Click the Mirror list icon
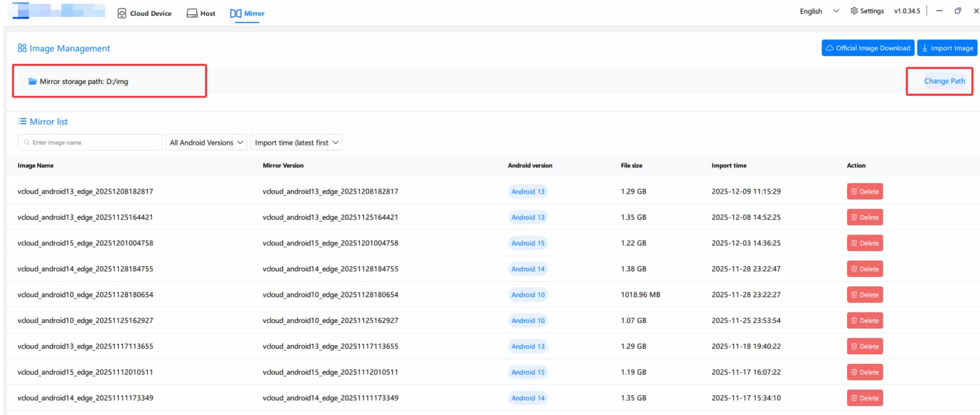 coord(22,121)
